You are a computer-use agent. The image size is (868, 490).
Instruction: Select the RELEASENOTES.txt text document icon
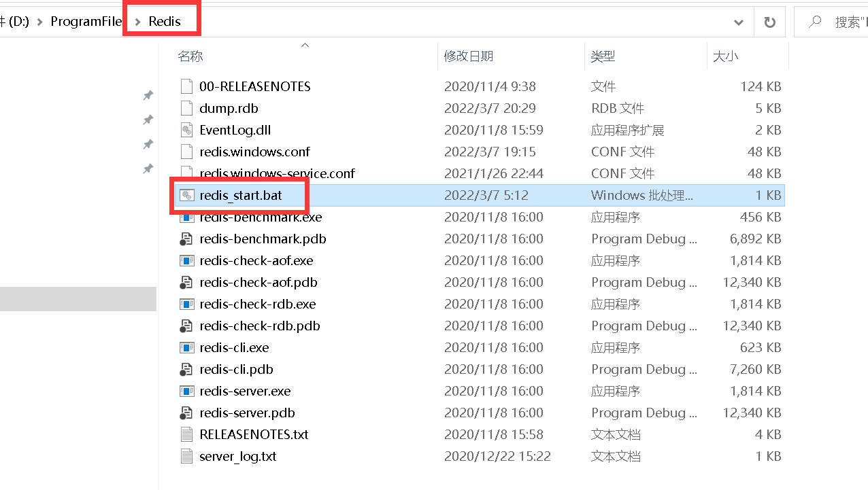(186, 434)
